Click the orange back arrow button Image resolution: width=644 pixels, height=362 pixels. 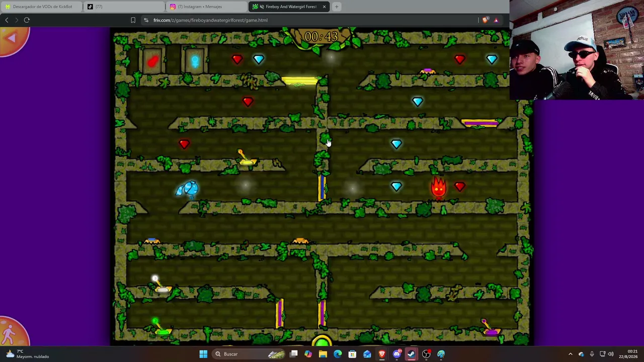14,39
